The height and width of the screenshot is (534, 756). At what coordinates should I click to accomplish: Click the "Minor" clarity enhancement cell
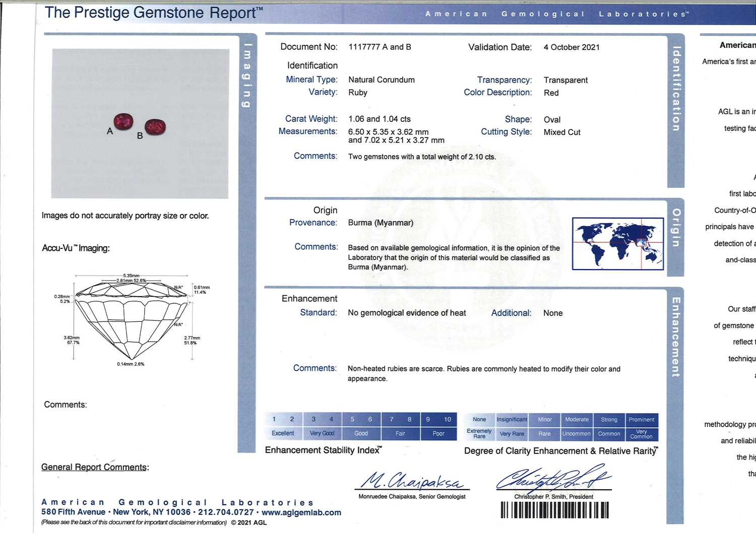pyautogui.click(x=545, y=419)
